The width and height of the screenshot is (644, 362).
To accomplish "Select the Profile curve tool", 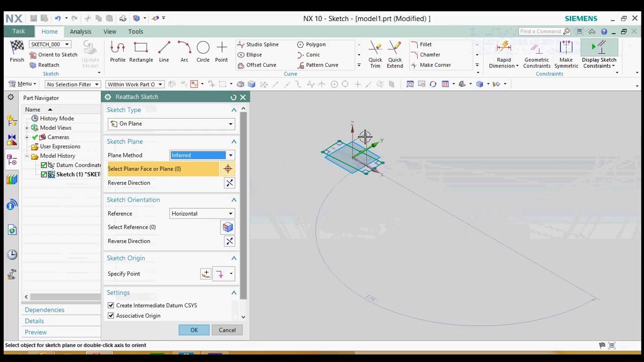I will [118, 52].
